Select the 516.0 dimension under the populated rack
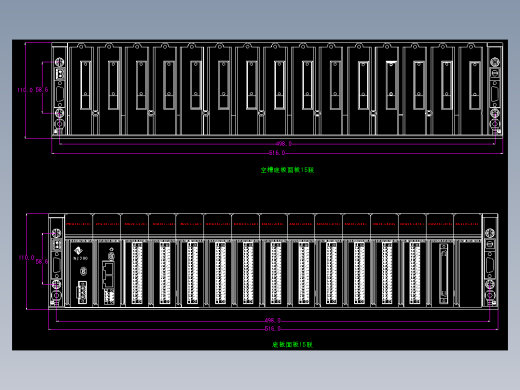The image size is (520, 390). click(273, 329)
